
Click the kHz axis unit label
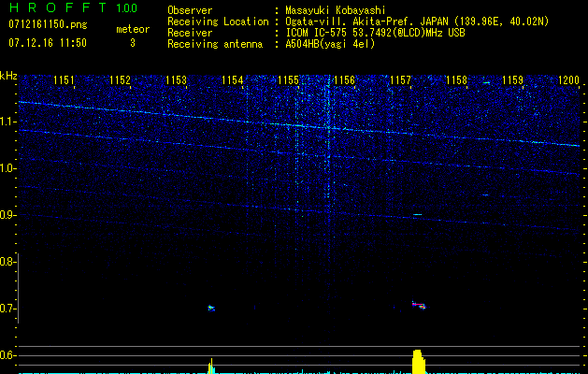tap(8, 76)
